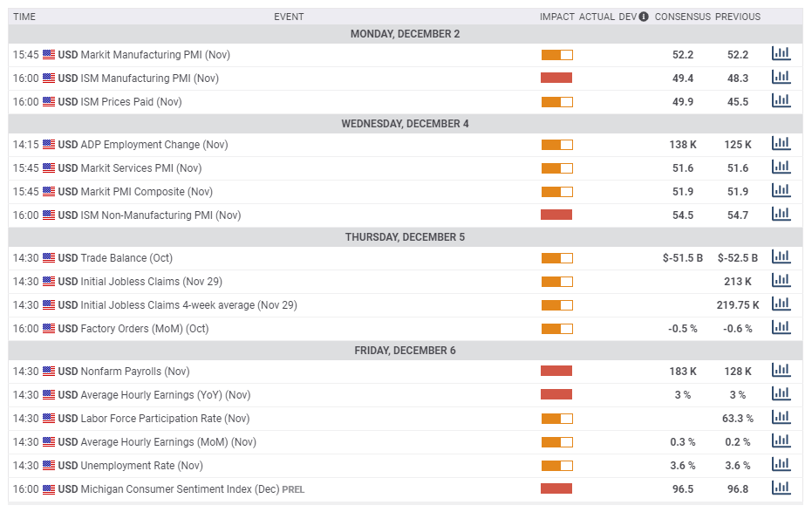Select the TIME column header

pos(24,16)
